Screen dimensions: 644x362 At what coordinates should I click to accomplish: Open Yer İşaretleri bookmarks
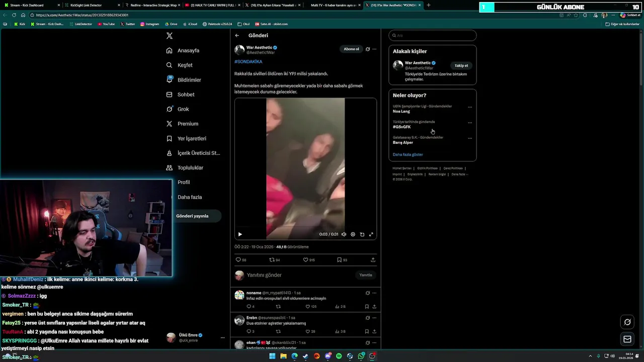click(186, 138)
